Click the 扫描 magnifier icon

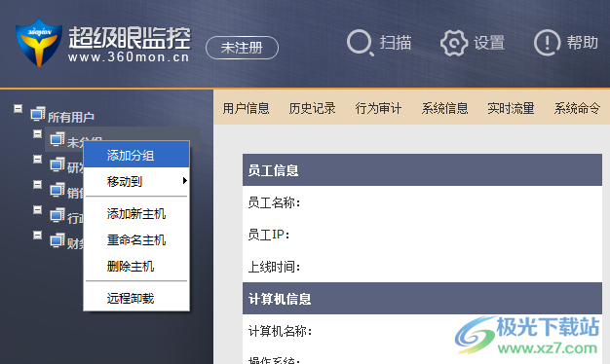(x=360, y=43)
